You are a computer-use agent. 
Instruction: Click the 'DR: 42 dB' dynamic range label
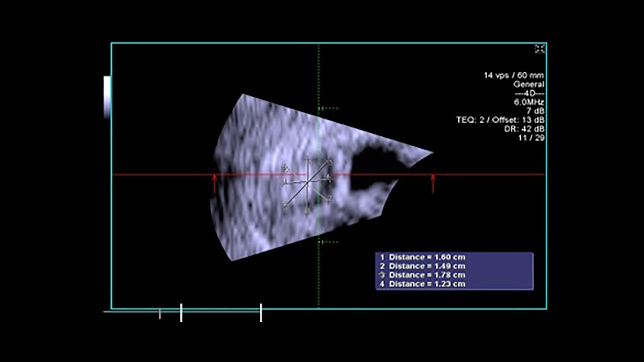[x=524, y=129]
